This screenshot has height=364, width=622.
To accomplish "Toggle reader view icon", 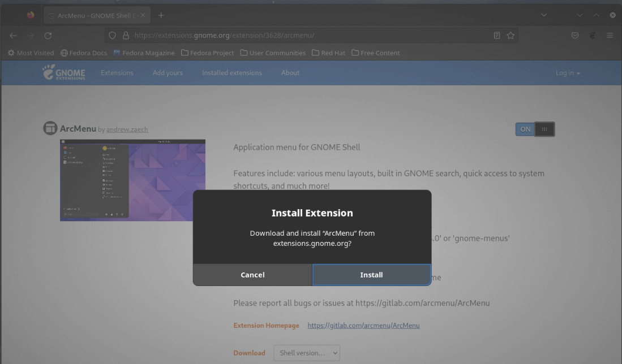I will click(497, 35).
